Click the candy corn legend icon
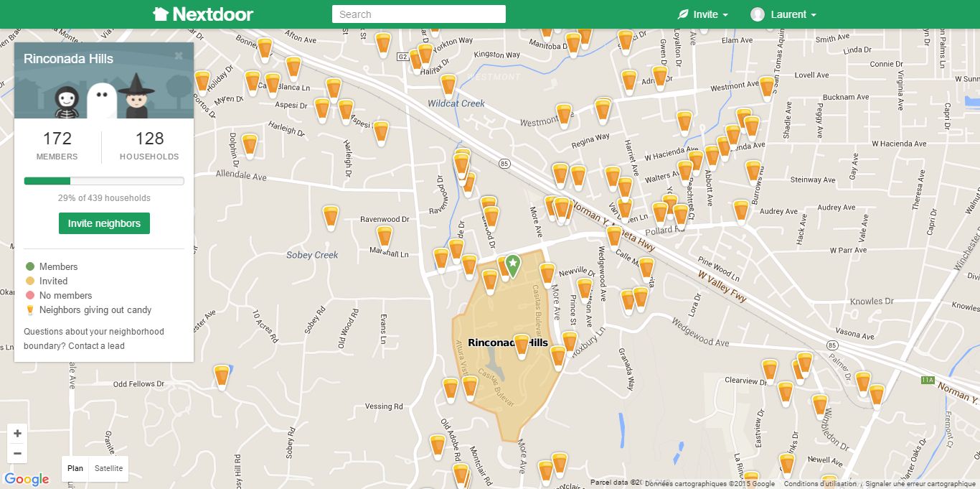This screenshot has width=980, height=489. tap(30, 310)
